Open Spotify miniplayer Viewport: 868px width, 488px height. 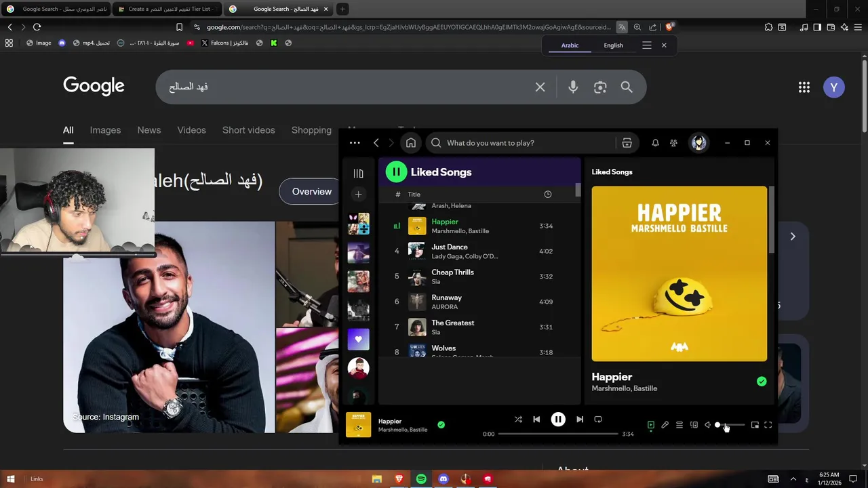(x=755, y=425)
